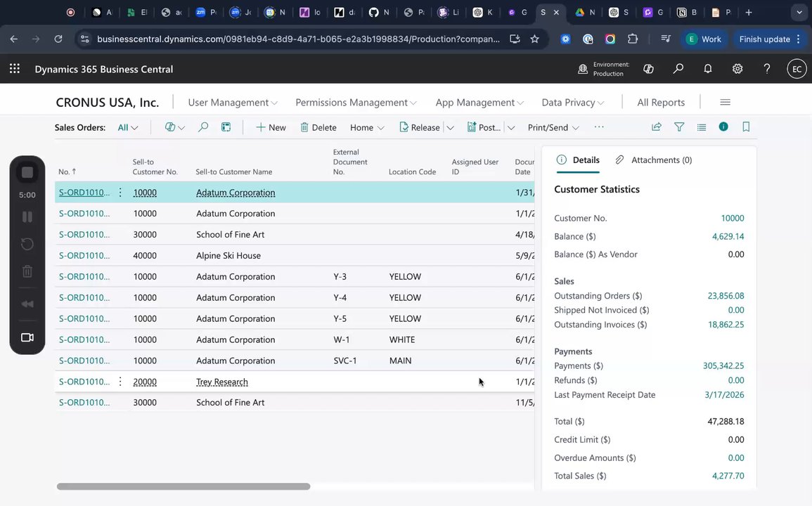The image size is (812, 506).
Task: Sort by the No. column header
Action: [67, 172]
